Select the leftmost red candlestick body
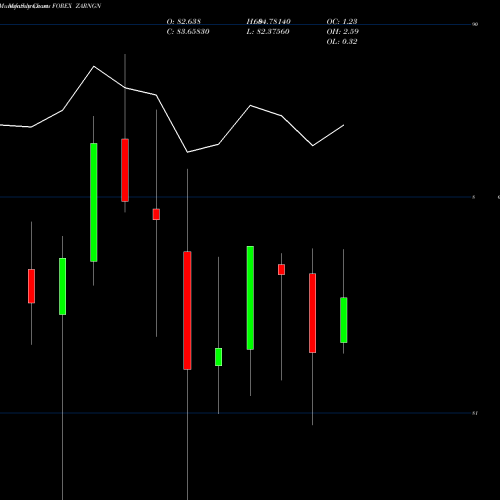Image resolution: width=500 pixels, height=500 pixels. click(31, 286)
